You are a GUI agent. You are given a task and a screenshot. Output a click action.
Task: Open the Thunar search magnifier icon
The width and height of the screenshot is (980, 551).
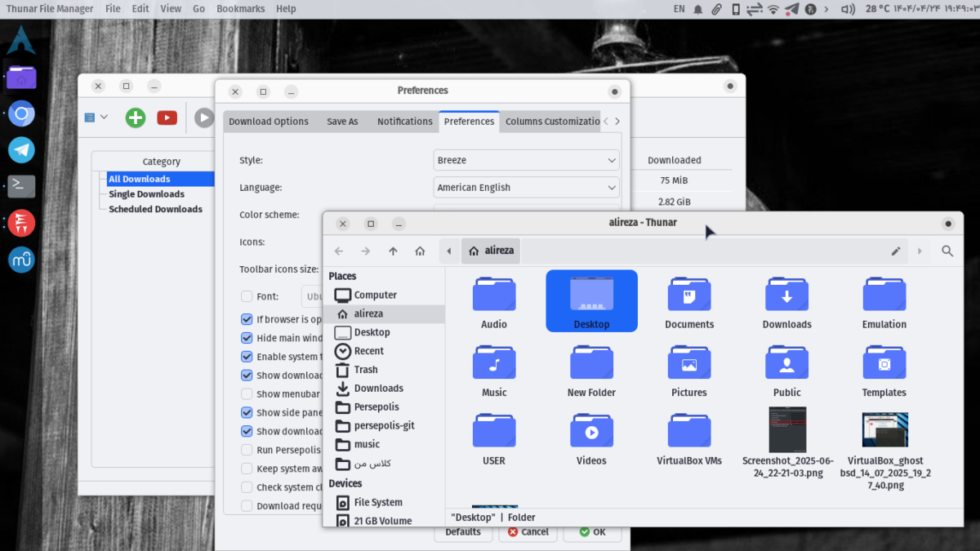coord(947,251)
